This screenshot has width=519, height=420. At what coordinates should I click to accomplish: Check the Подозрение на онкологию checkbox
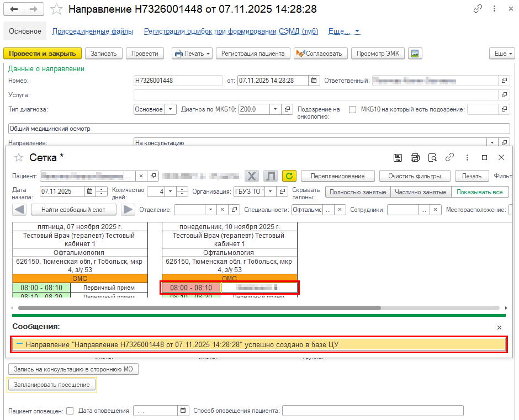pyautogui.click(x=352, y=109)
